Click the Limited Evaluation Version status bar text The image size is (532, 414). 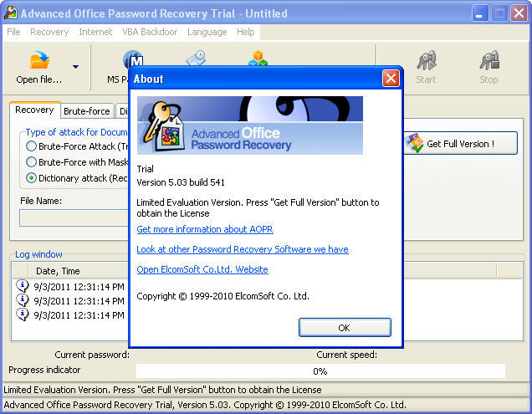pos(162,390)
